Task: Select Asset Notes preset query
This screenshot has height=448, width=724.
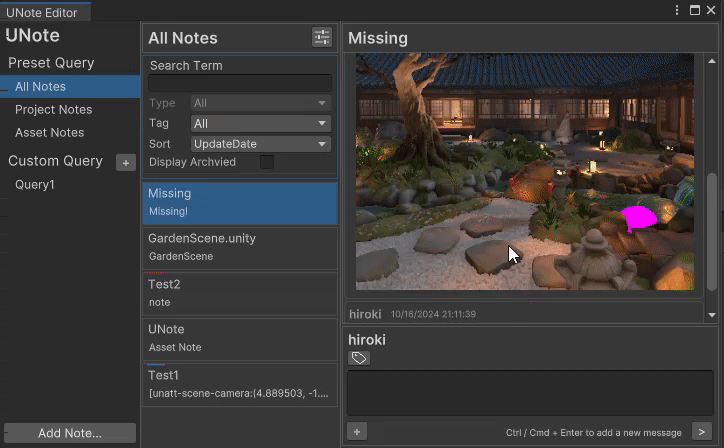Action: (x=70, y=133)
